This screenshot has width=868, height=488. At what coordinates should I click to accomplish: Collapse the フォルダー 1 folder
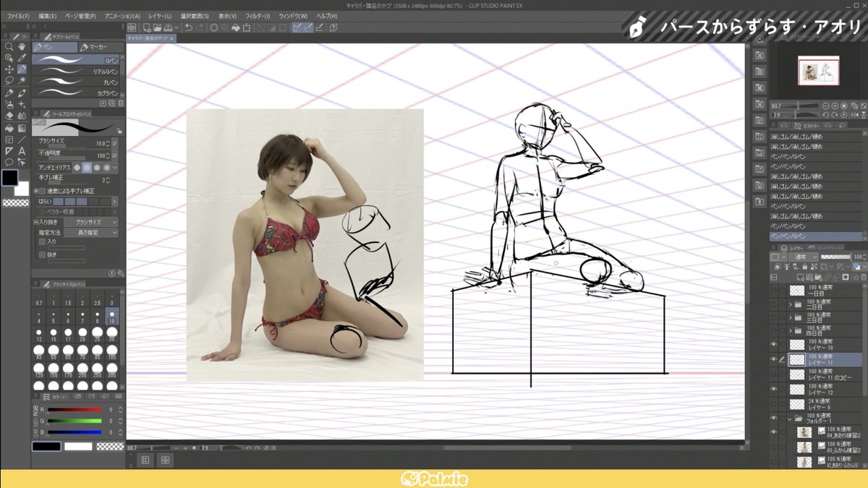[791, 419]
